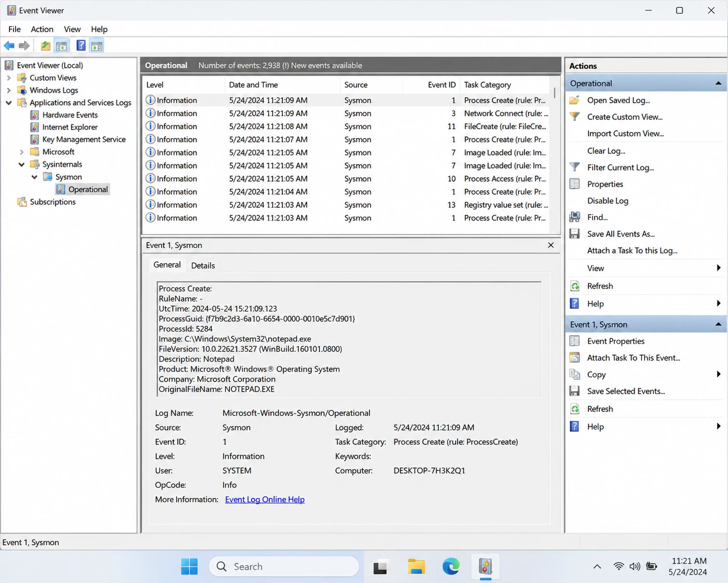Toggle the Show/Hide Action Pane toolbar icon
The height and width of the screenshot is (583, 728).
[x=97, y=46]
